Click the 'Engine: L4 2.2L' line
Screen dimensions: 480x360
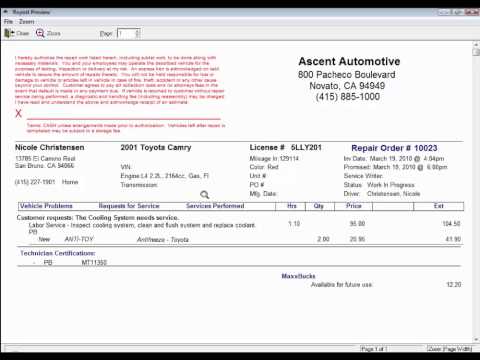164,176
